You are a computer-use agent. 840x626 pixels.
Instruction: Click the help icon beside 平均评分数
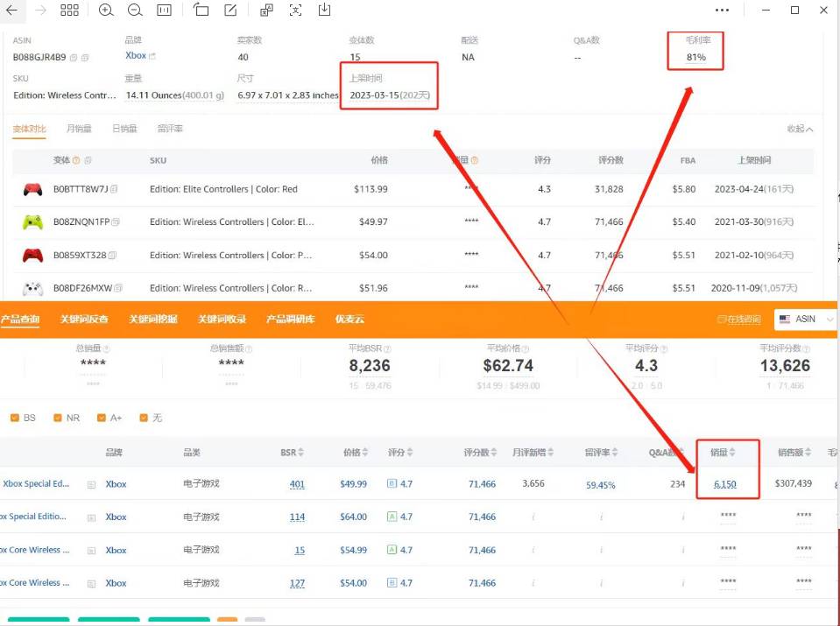(806, 348)
